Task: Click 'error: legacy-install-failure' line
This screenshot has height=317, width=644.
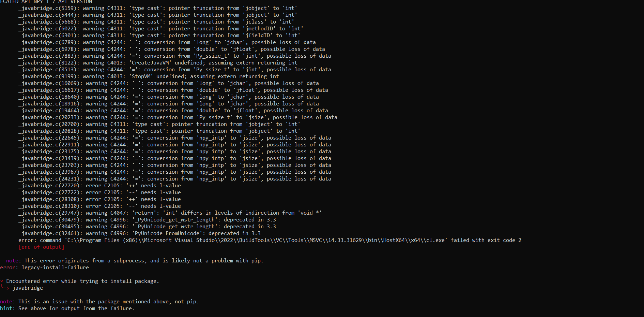Action: [x=45, y=268]
